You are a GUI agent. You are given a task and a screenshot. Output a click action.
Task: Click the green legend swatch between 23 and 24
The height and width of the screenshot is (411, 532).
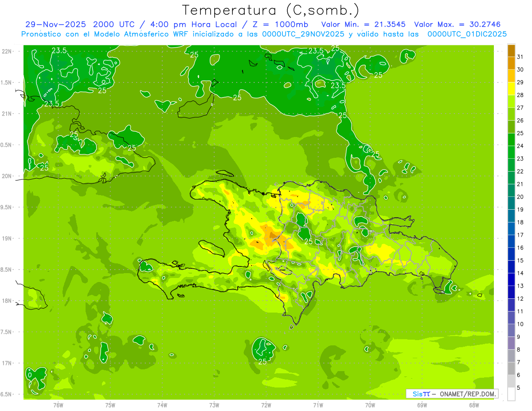pyautogui.click(x=511, y=152)
